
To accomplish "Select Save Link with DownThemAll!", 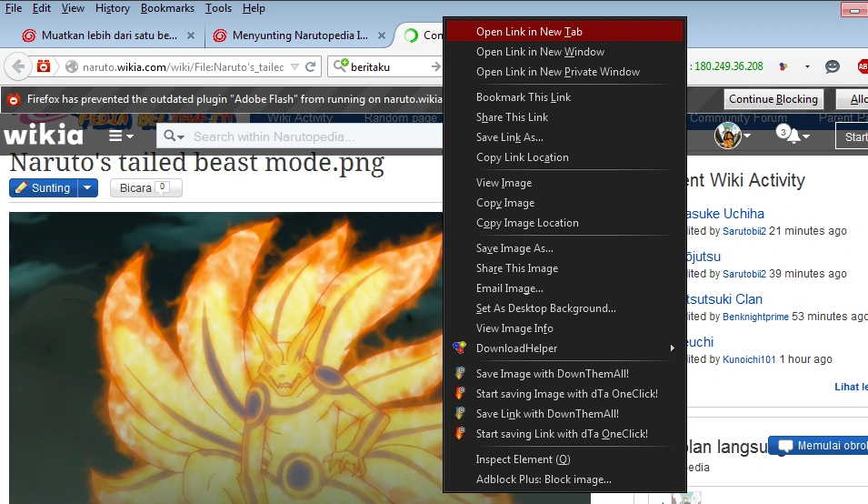I will [564, 413].
